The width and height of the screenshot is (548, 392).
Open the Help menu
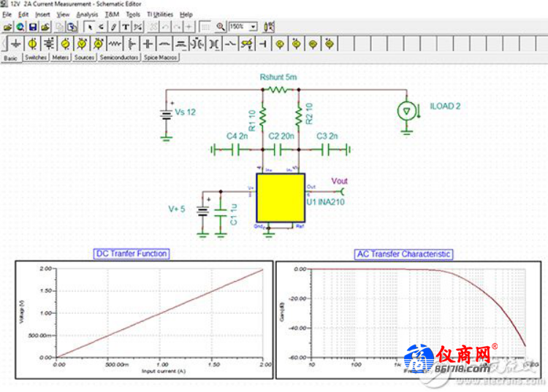click(x=186, y=15)
